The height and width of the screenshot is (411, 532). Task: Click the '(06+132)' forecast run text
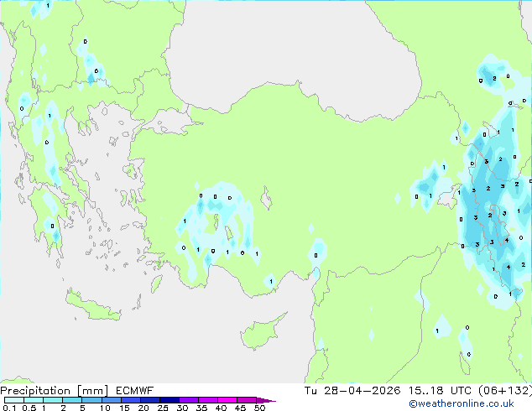(x=505, y=391)
